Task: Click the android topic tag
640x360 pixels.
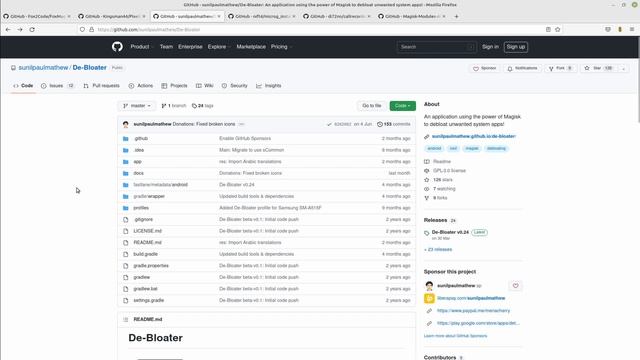Action: click(434, 148)
